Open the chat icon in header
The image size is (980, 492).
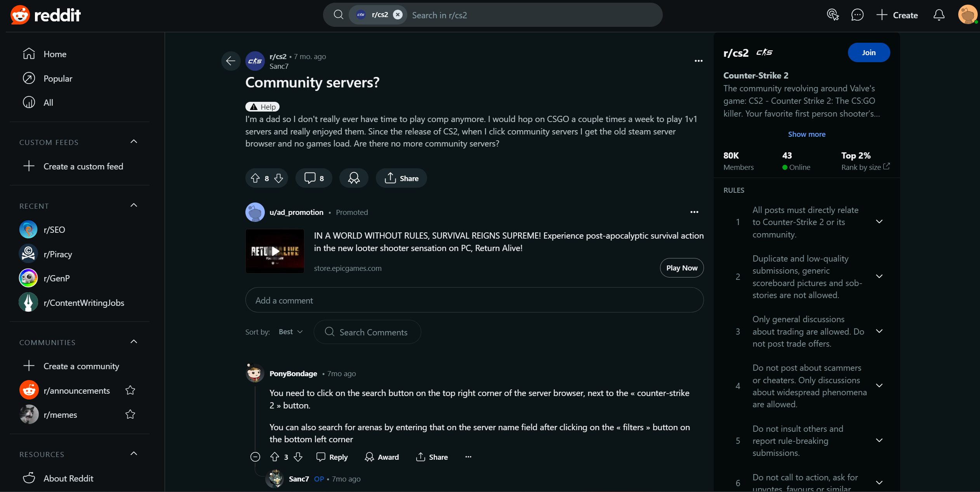857,15
